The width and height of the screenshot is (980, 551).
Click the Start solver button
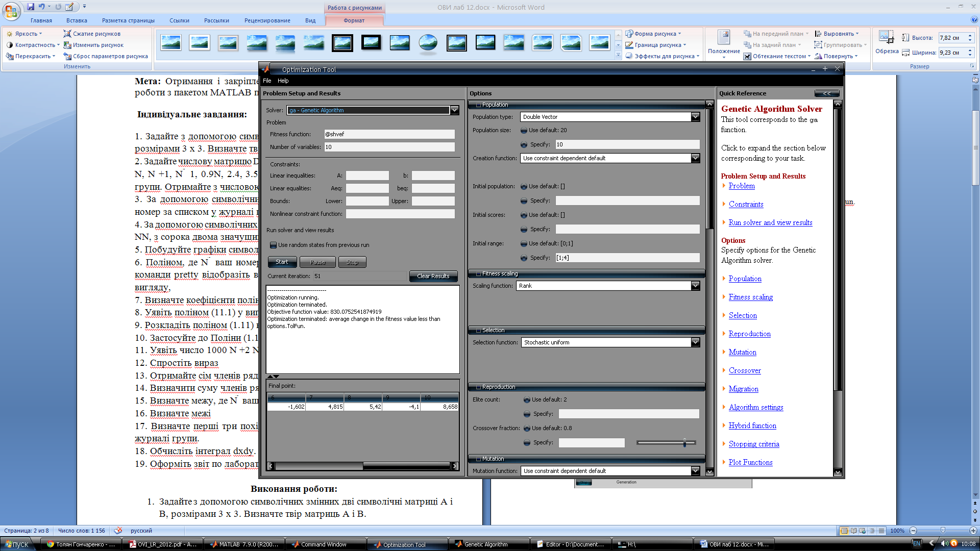(x=282, y=262)
